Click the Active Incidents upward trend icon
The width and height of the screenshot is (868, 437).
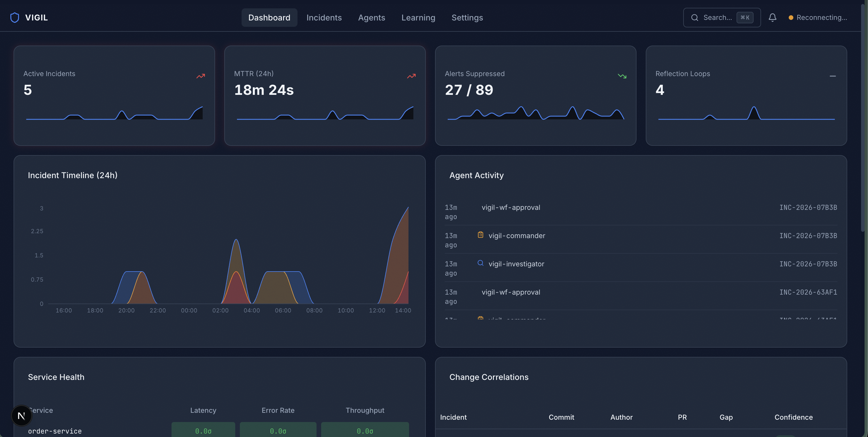pos(200,76)
